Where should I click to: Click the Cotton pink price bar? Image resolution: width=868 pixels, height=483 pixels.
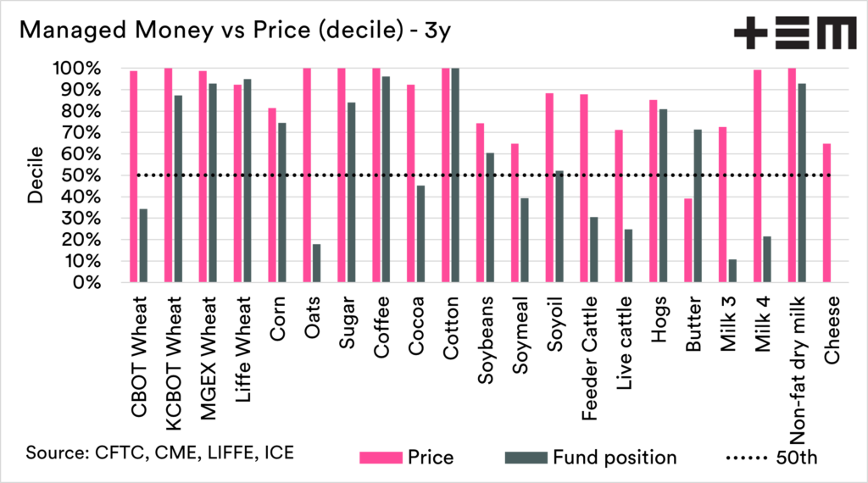[446, 175]
